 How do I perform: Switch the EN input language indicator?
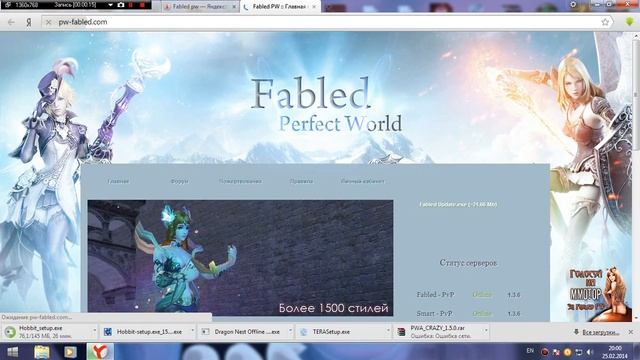tap(530, 351)
